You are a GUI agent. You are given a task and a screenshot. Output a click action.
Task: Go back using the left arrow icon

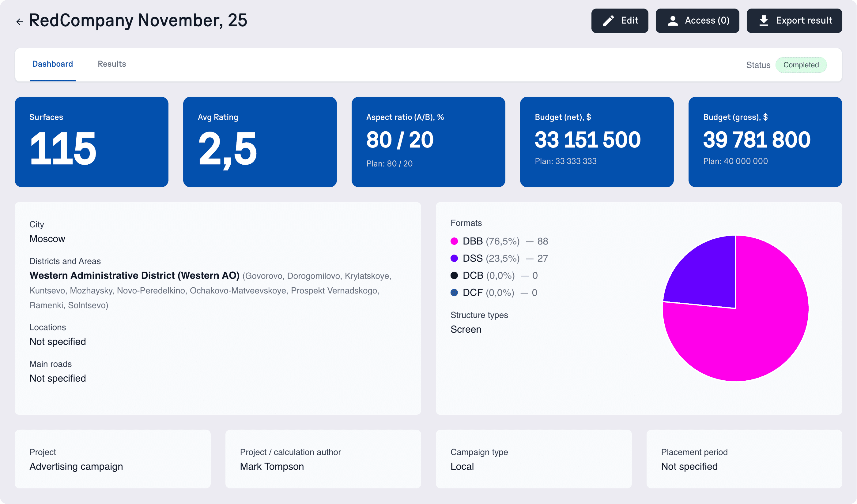[x=20, y=22]
